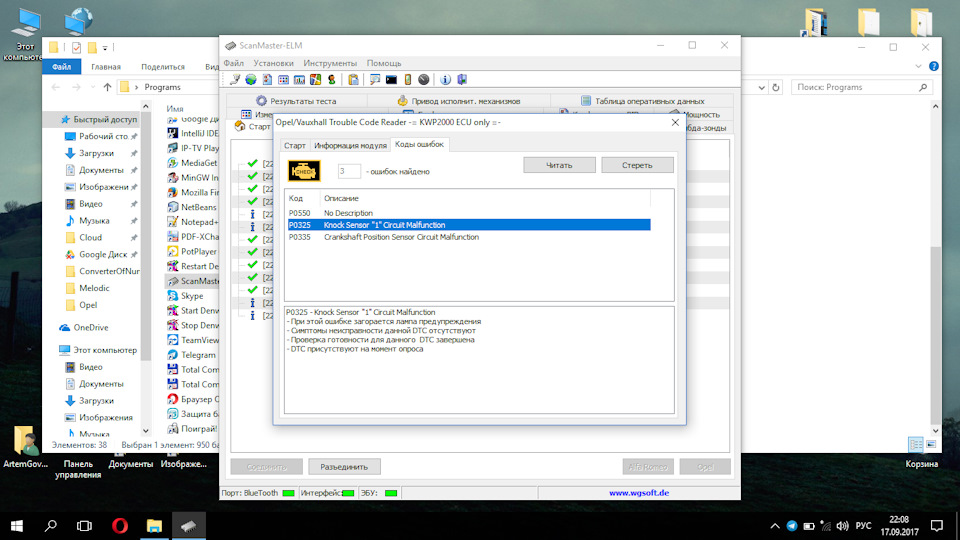The width and height of the screenshot is (960, 540).
Task: Click the person figure icon in ScanMaster toolbar
Action: click(x=331, y=80)
